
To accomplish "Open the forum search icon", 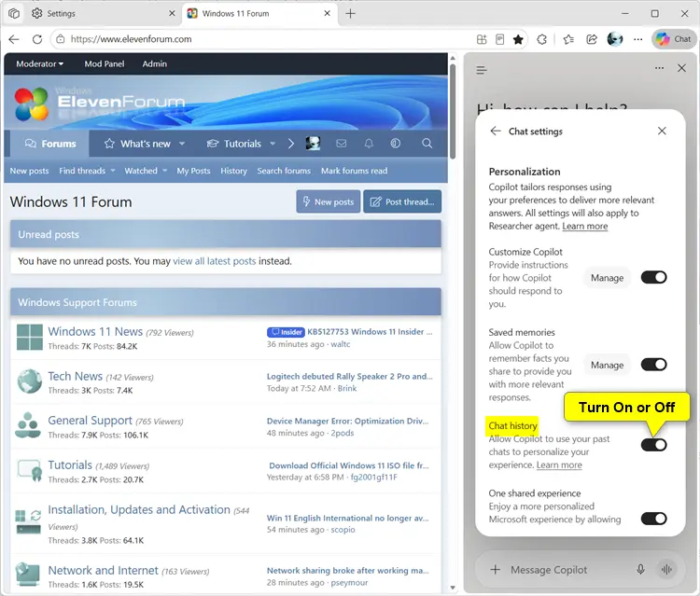I will tap(427, 144).
